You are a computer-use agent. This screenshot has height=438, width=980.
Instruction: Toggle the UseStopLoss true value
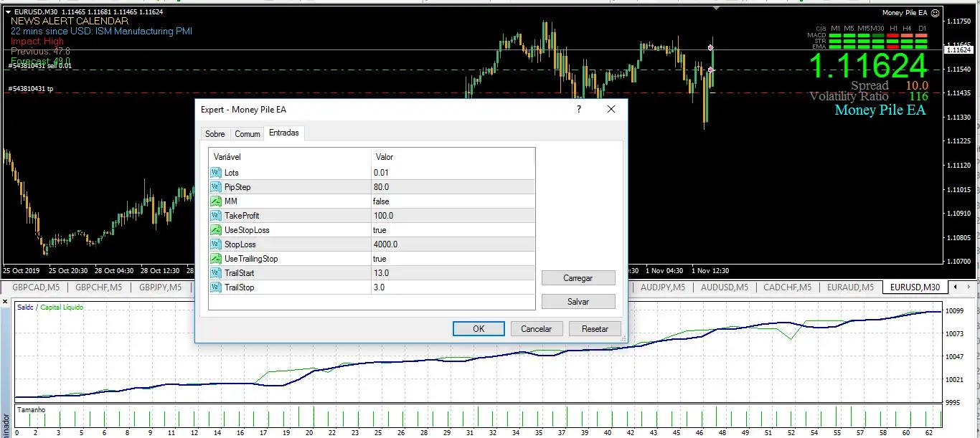(380, 230)
